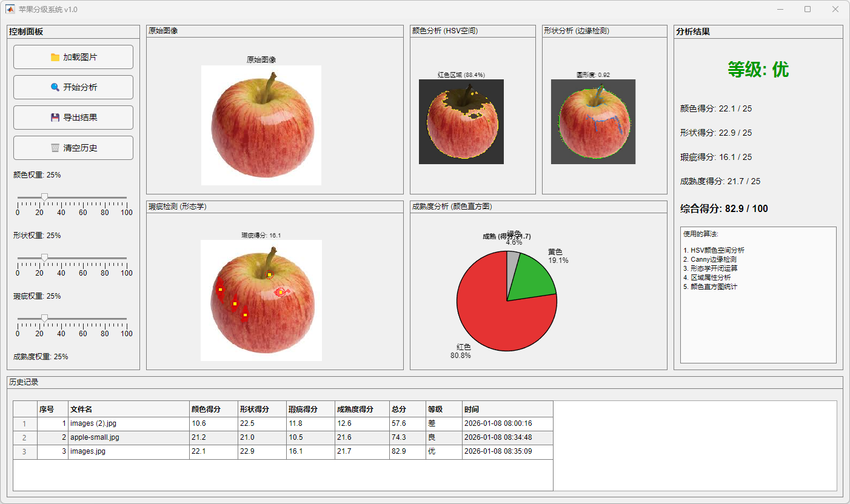Click the folder icon on 加载图片 button
This screenshot has height=504, width=850.
click(x=55, y=57)
